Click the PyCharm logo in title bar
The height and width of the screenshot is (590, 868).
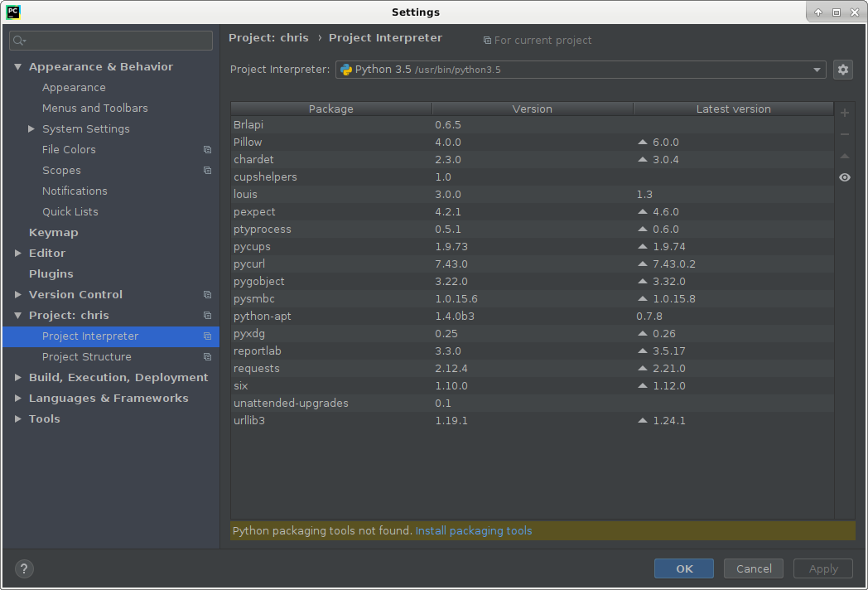click(x=13, y=12)
